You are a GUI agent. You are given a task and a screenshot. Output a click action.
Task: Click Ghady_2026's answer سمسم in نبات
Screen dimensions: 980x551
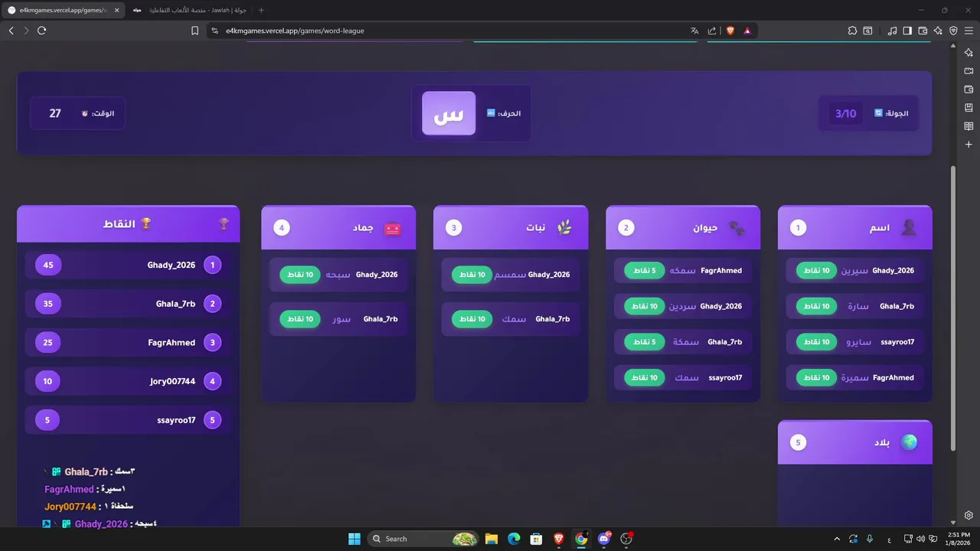510,275
